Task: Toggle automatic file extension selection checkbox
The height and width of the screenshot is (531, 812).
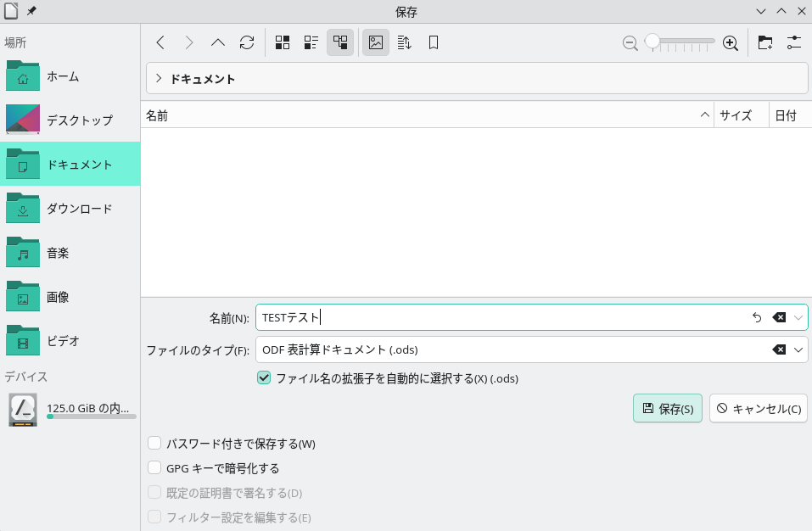Action: click(x=264, y=378)
